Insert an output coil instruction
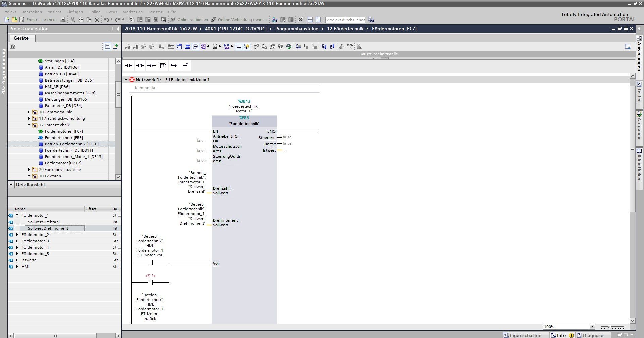This screenshot has width=644, height=338. 151,66
